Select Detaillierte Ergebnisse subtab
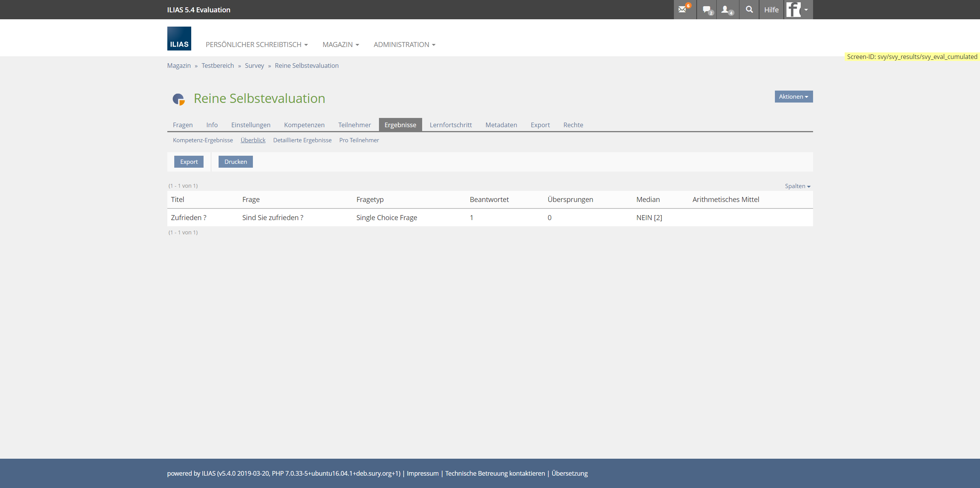980x488 pixels. tap(302, 140)
